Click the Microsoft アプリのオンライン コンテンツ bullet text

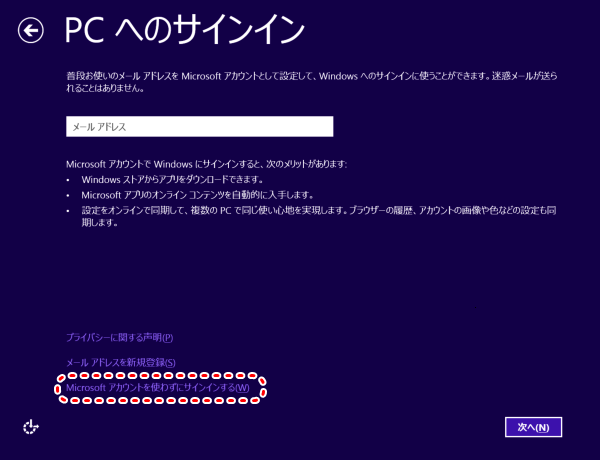[x=197, y=195]
